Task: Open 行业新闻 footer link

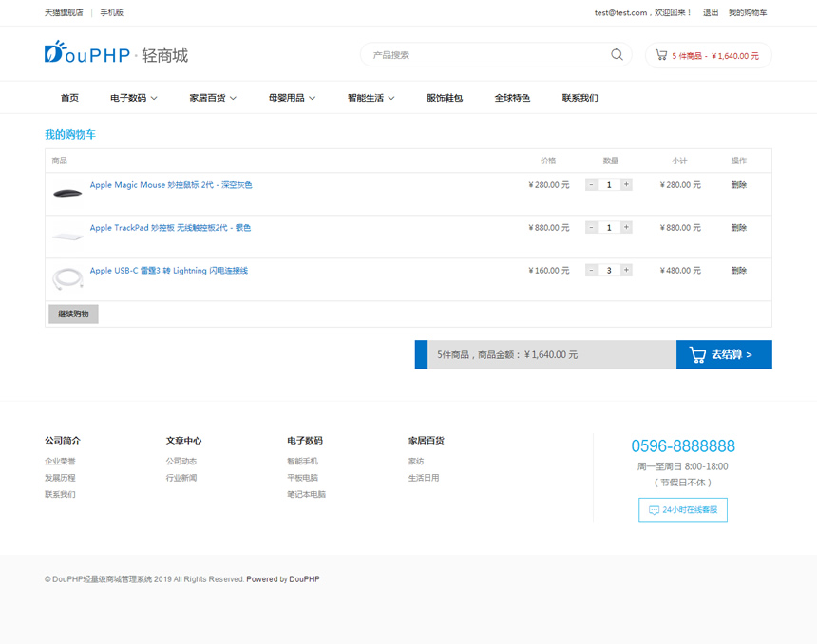Action: 181,478
